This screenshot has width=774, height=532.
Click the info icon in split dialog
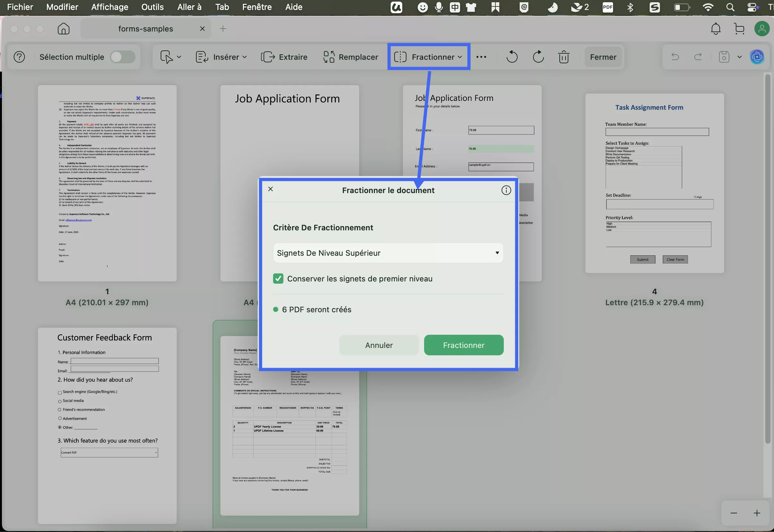pyautogui.click(x=506, y=190)
